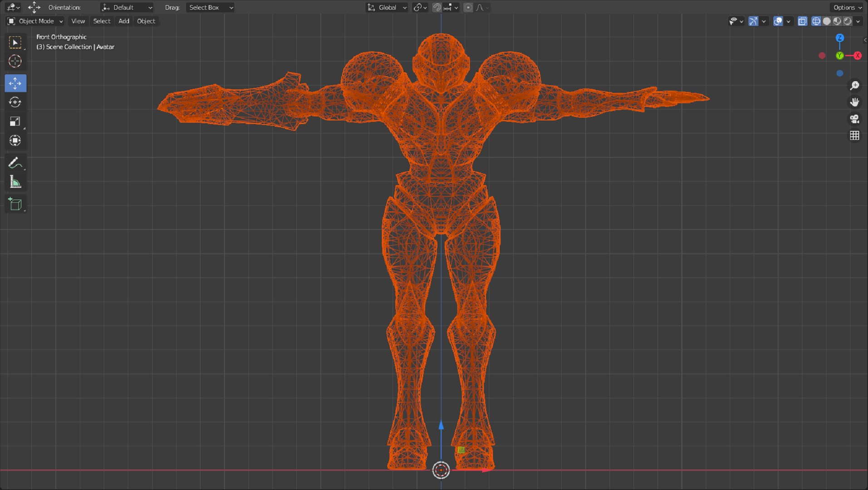Click the blue Z move arrow handle
Screen dimensions: 868x490
[x=441, y=425]
